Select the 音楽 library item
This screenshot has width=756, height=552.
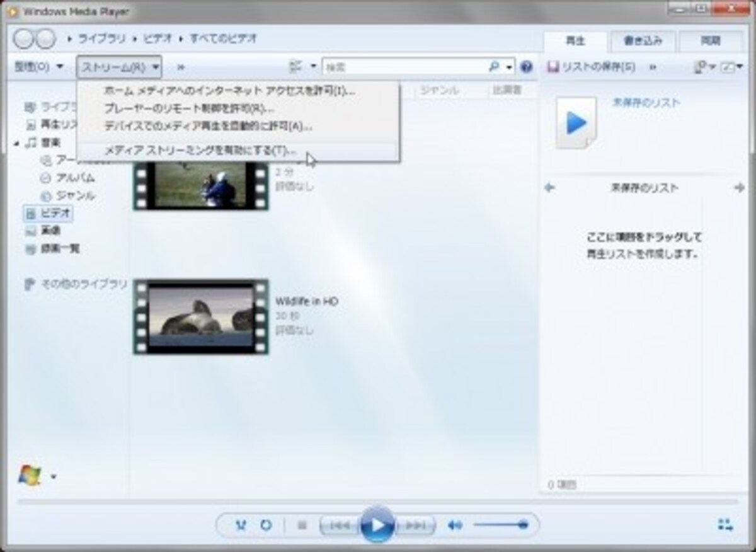44,143
